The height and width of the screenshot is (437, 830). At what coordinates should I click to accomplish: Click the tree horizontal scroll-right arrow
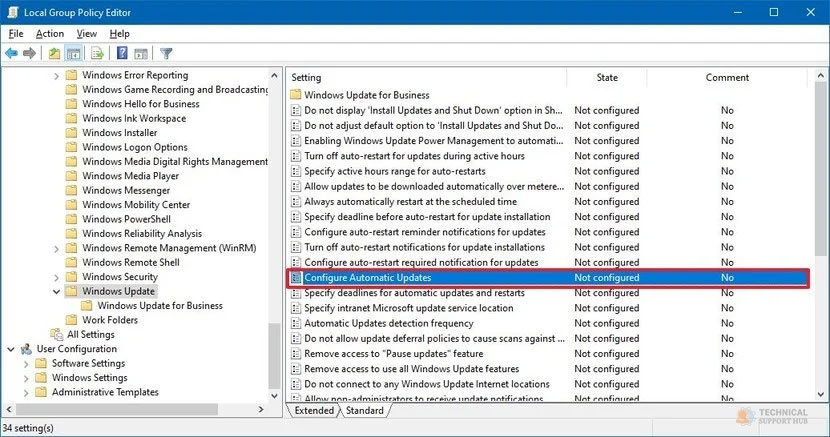pyautogui.click(x=261, y=409)
